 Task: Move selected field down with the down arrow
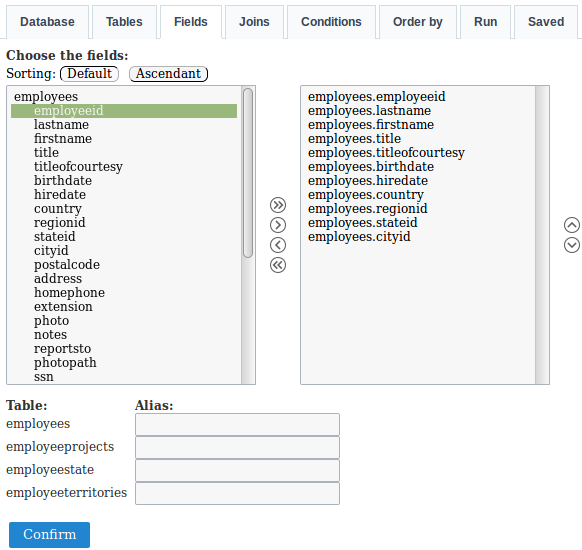(x=572, y=245)
